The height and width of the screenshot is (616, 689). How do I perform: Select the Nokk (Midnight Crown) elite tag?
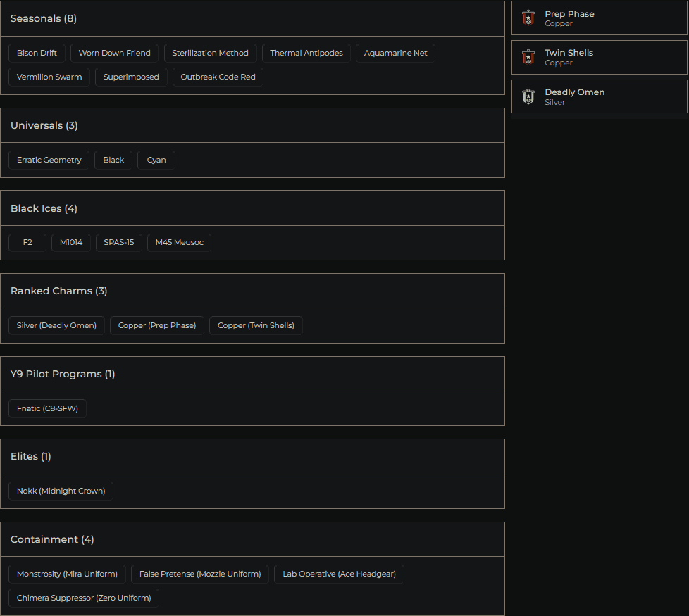click(x=61, y=491)
